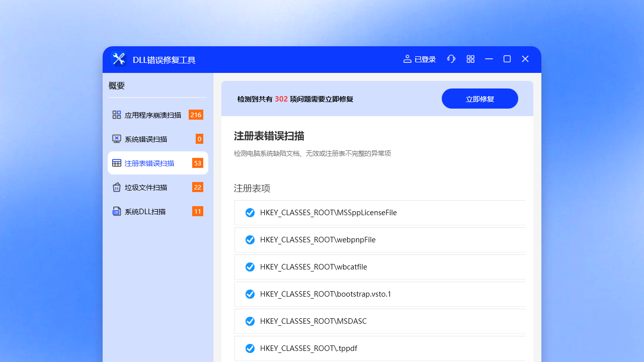Click the 立即修复 repair button

pos(479,99)
